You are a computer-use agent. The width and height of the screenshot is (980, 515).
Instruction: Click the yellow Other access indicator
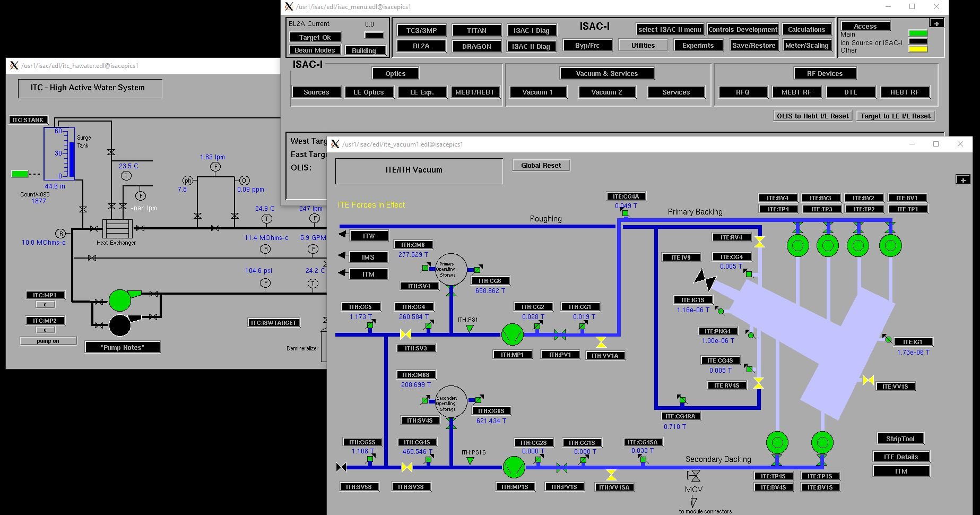pyautogui.click(x=918, y=49)
